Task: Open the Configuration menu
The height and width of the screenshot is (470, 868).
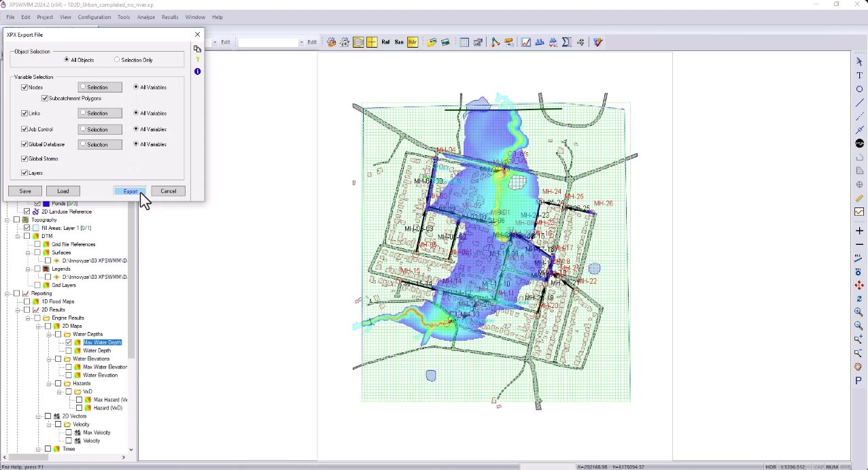Action: tap(94, 17)
